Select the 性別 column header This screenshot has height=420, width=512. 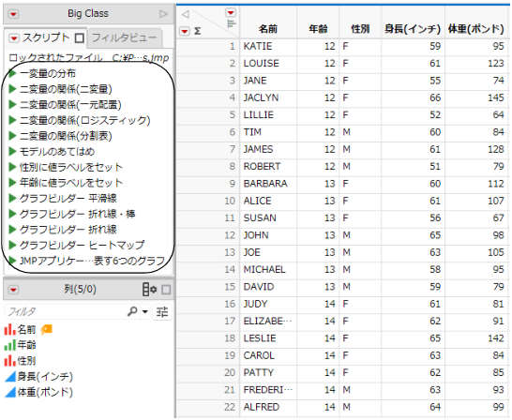[x=360, y=29]
